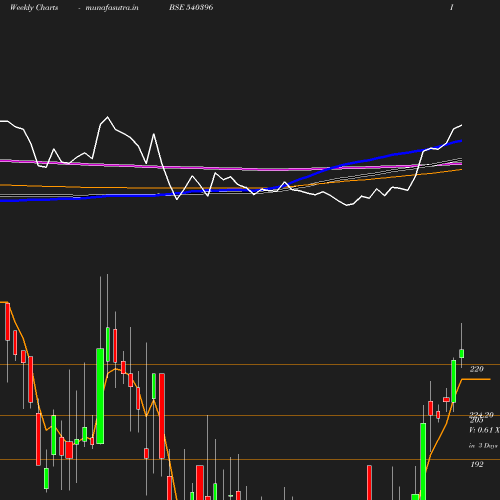Click the 'V: 0.61 X' volume text
The image size is (500, 500).
click(484, 430)
